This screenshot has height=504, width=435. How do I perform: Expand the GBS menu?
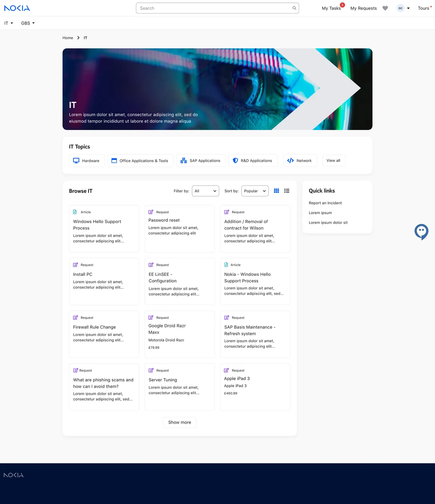[x=28, y=23]
